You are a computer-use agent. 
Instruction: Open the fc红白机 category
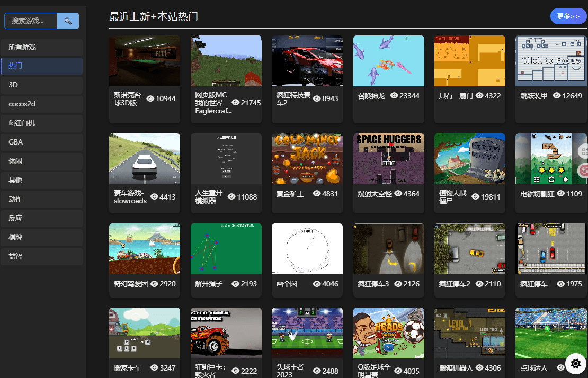click(x=41, y=123)
